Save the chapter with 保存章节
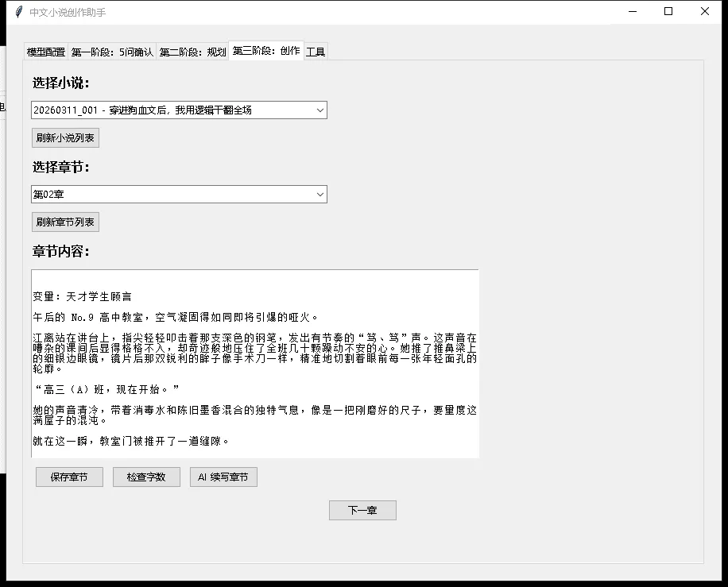The height and width of the screenshot is (587, 728). pos(69,477)
